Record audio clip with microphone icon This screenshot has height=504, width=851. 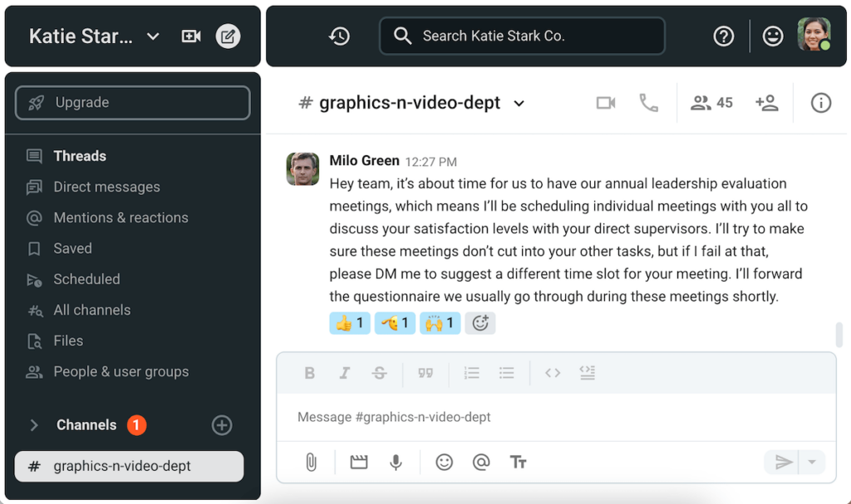(x=396, y=462)
